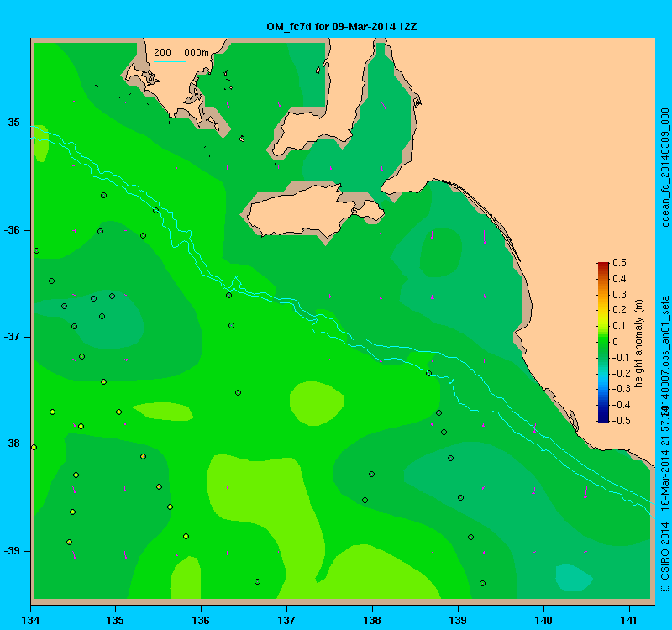Screen dimensions: 672x630
Task: Click the title "OM_fc7d for 09-Mar-2014 12Z"
Action: [x=342, y=27]
